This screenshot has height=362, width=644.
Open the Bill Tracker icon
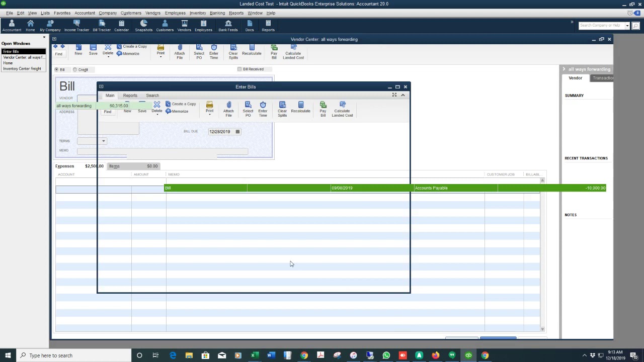click(x=102, y=26)
